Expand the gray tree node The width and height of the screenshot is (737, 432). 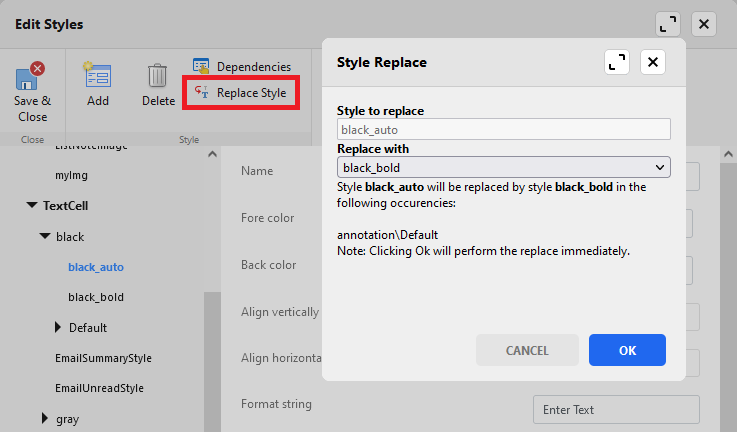44,419
